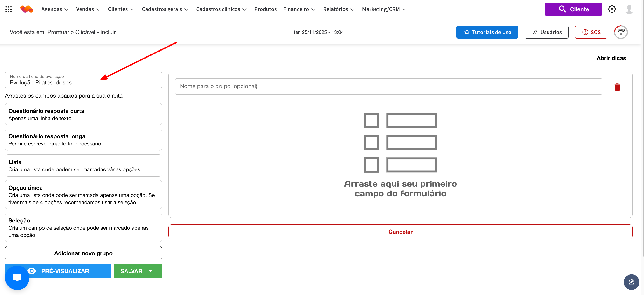
Task: Click the PRÉ-VISUALIZAR eye button
Action: (x=65, y=271)
